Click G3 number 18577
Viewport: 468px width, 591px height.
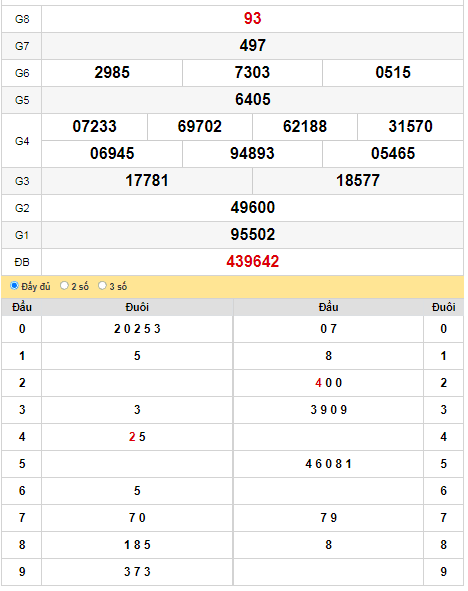click(358, 181)
